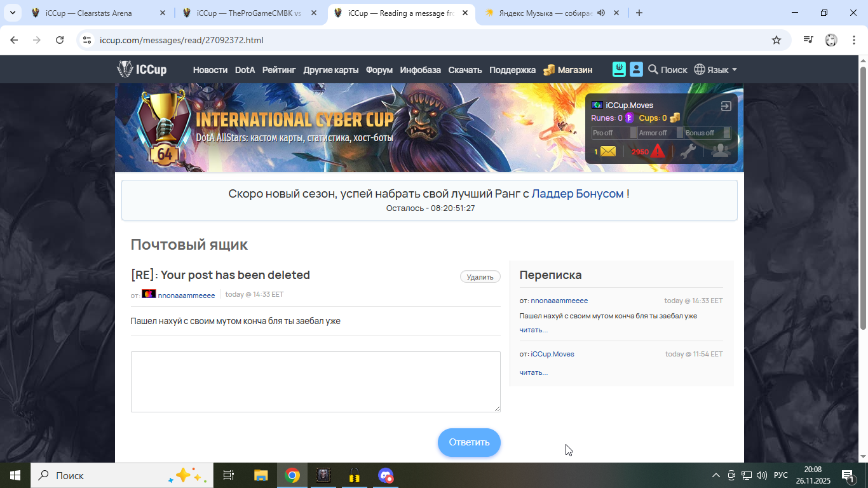Image resolution: width=868 pixels, height=488 pixels.
Task: Open the Warcraft game icon on taskbar
Action: click(323, 475)
